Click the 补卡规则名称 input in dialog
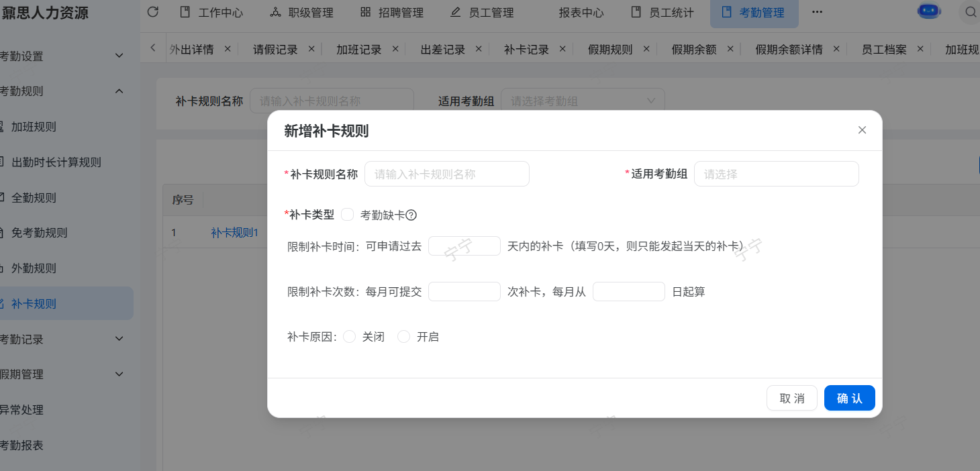This screenshot has width=980, height=471. point(446,174)
